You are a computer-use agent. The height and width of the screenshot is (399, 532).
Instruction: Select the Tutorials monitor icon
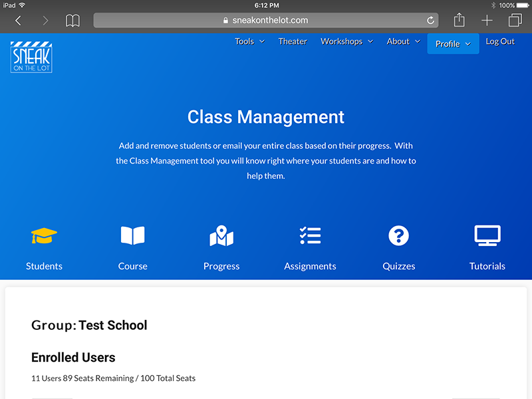click(487, 235)
